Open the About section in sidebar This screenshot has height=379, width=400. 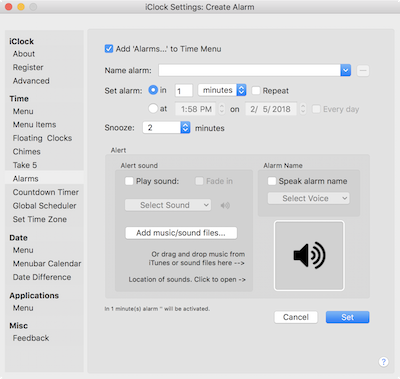24,54
